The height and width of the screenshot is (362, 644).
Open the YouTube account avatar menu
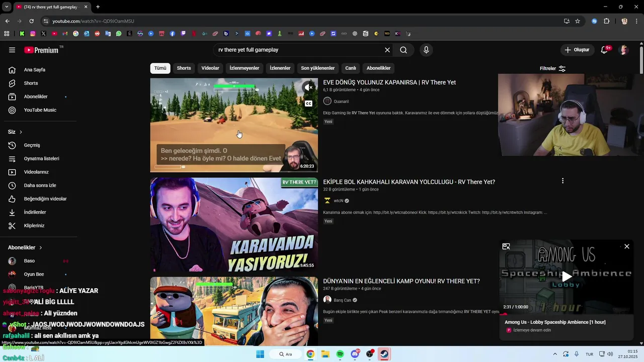tap(624, 50)
